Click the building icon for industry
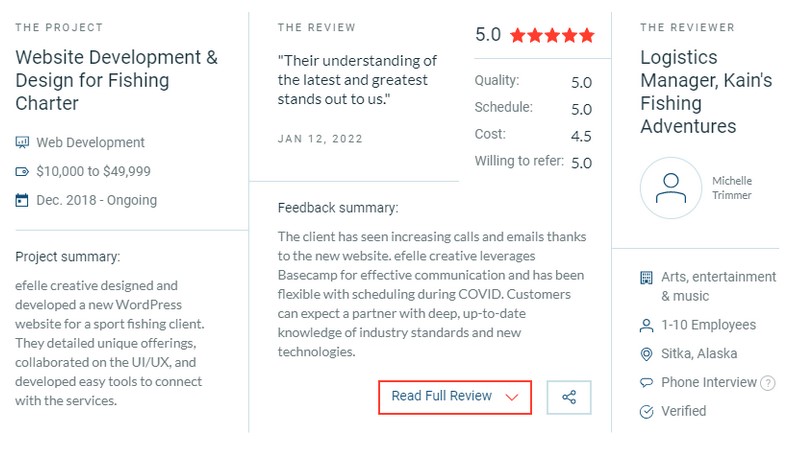Viewport: 797px width, 453px height. (x=646, y=278)
